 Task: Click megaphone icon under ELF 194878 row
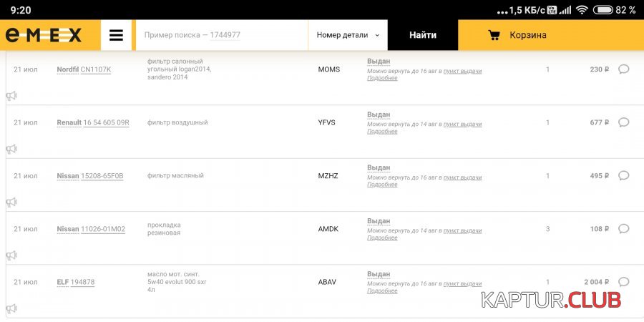(x=11, y=308)
